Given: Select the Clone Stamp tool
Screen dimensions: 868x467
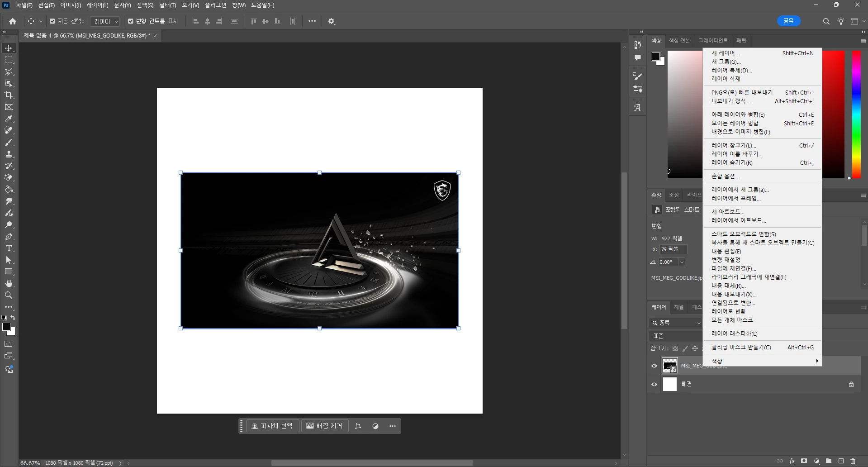Looking at the screenshot, I should click(x=9, y=154).
